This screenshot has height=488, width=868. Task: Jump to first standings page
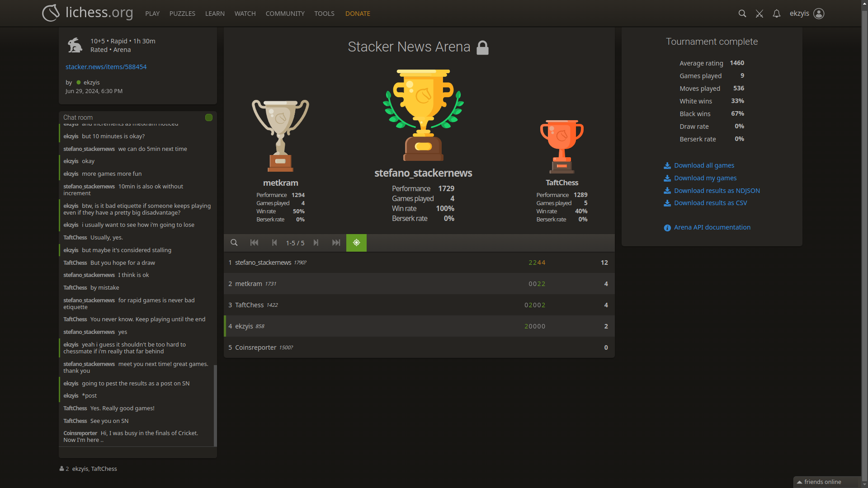254,243
